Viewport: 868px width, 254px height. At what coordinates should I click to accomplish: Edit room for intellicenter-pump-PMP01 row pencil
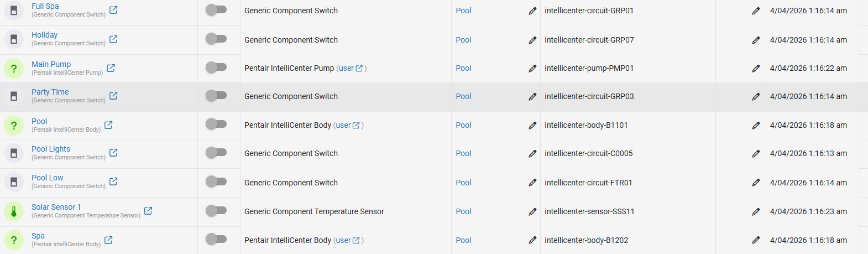[532, 69]
